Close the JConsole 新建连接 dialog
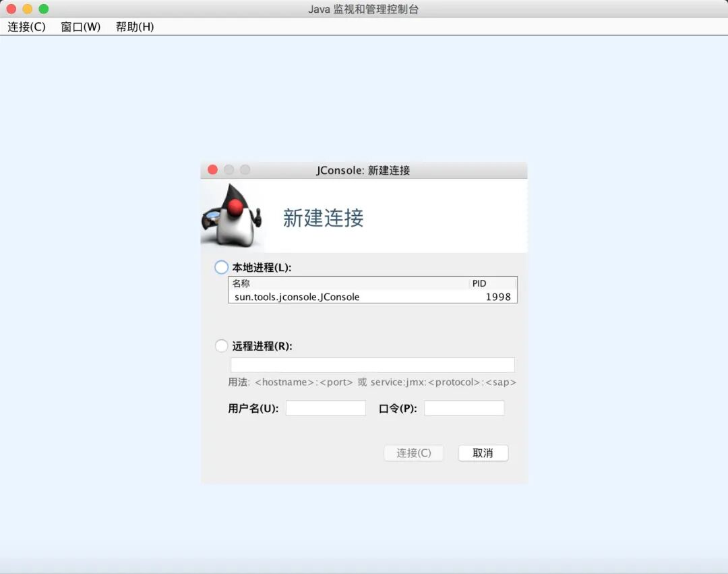This screenshot has height=574, width=728. [x=212, y=169]
